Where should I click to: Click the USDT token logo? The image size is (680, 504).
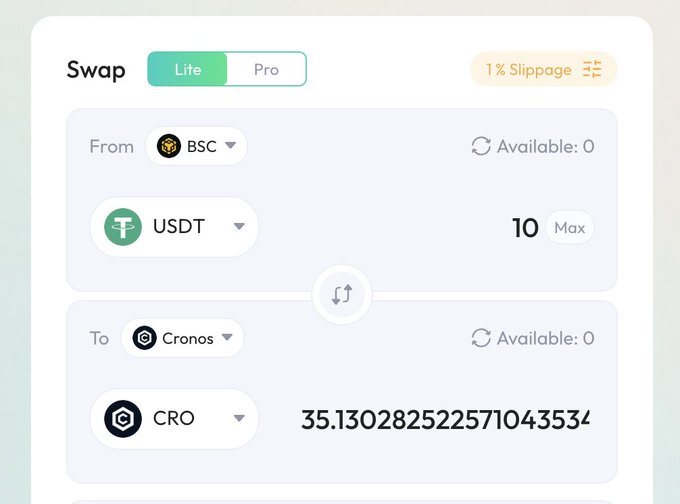pyautogui.click(x=124, y=227)
